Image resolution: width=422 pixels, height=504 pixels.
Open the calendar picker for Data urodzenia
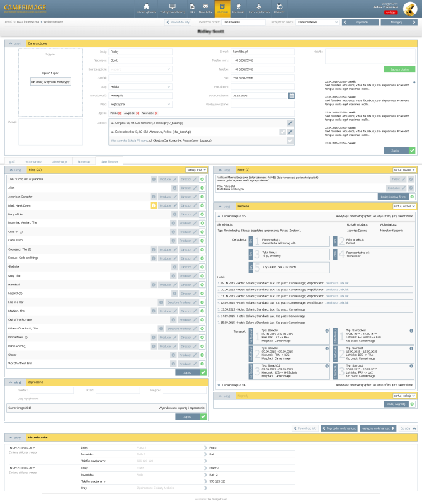tap(291, 95)
